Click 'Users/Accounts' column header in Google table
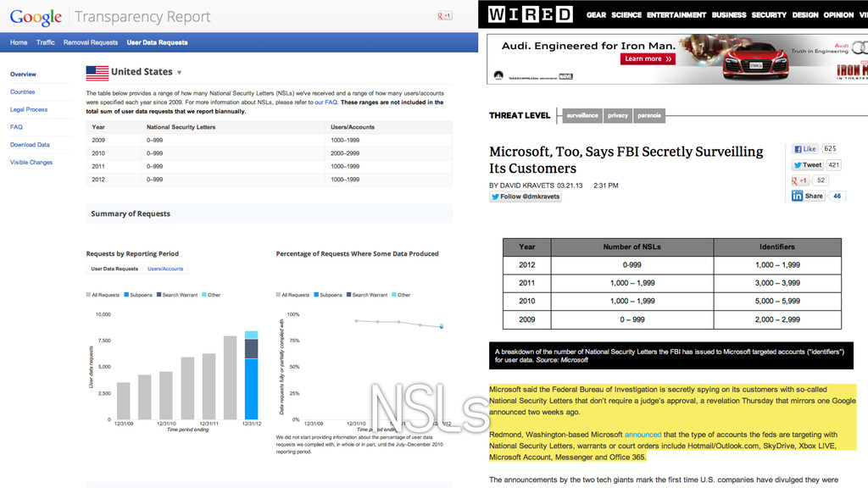 [352, 127]
